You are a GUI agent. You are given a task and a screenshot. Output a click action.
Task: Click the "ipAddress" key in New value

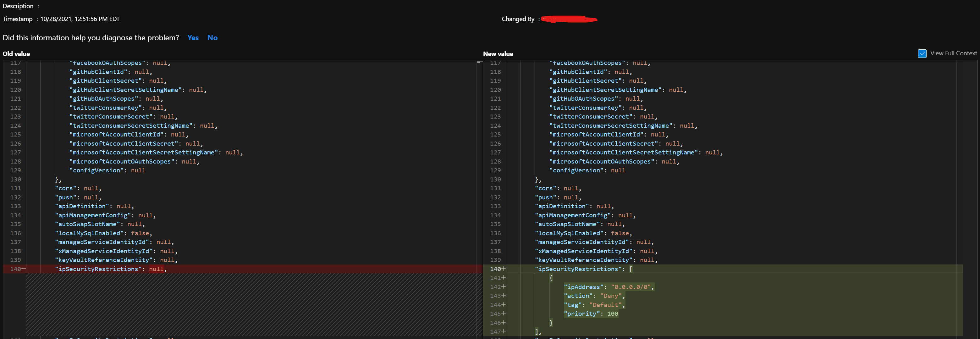coord(584,287)
